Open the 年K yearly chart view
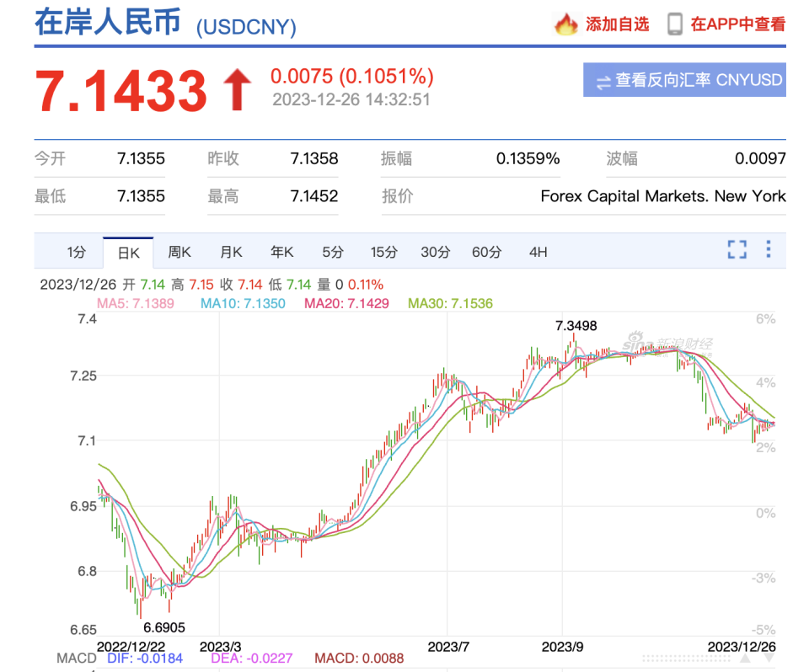809x672 pixels. coord(281,251)
